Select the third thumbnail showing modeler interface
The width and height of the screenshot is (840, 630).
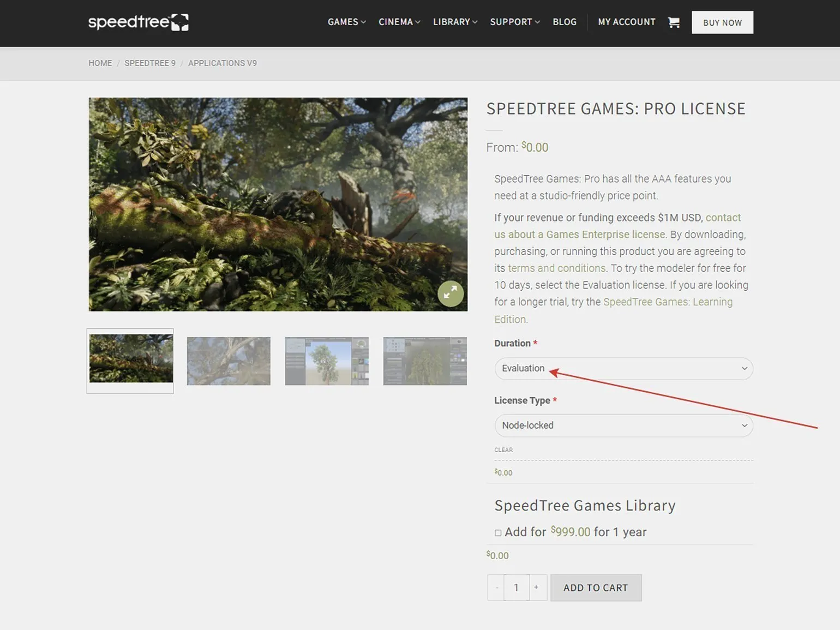point(327,361)
